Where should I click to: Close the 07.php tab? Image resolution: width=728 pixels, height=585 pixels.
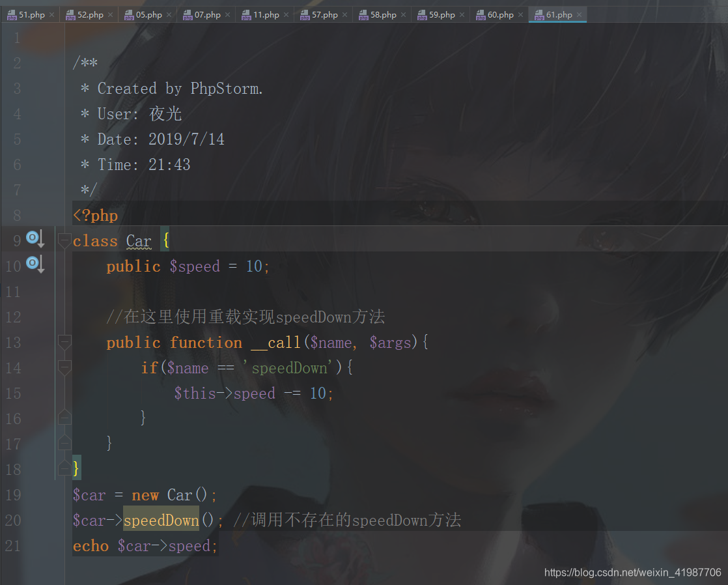point(227,15)
